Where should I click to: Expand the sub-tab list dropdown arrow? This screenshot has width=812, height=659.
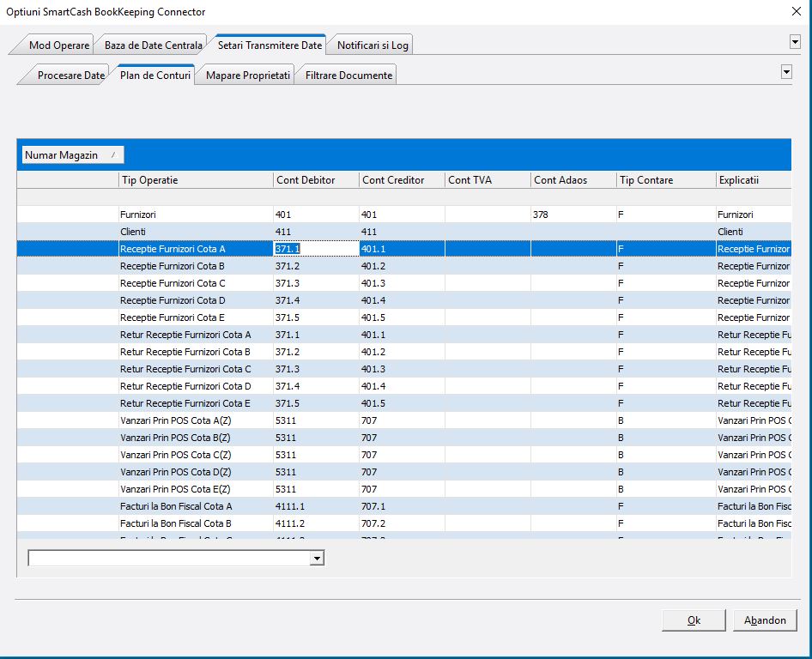tap(786, 72)
